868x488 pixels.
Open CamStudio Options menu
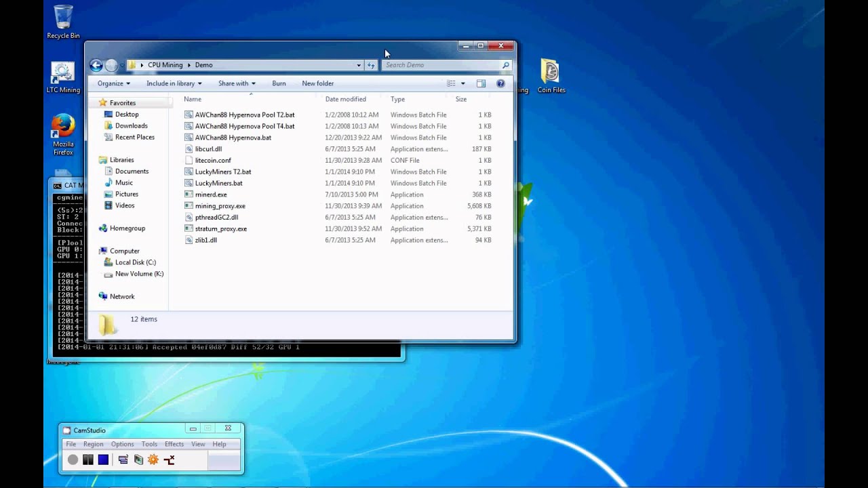coord(122,444)
